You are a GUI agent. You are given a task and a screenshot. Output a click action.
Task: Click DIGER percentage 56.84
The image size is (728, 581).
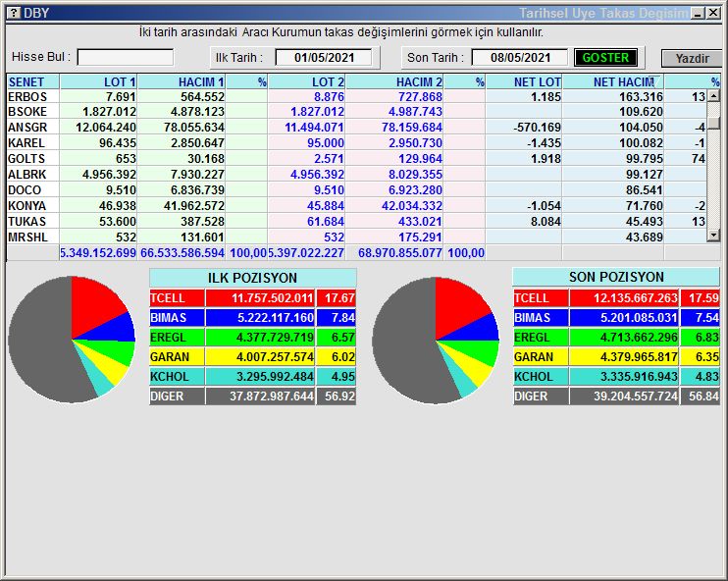(x=703, y=396)
